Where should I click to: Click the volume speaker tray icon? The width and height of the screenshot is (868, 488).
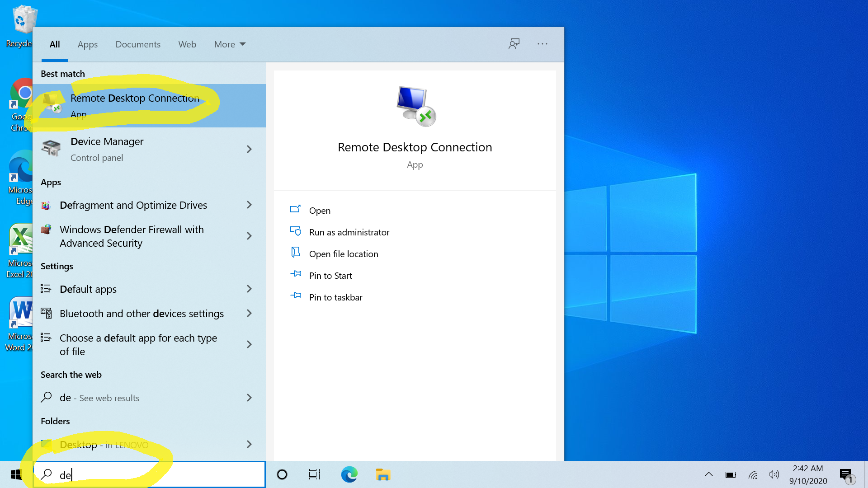coord(774,474)
